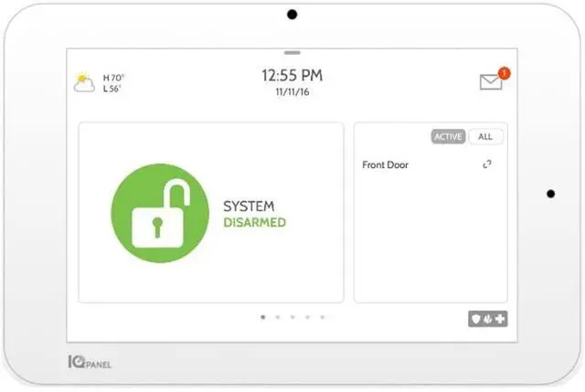Image resolution: width=585 pixels, height=392 pixels.
Task: Jump to the last page dot
Action: point(323,317)
